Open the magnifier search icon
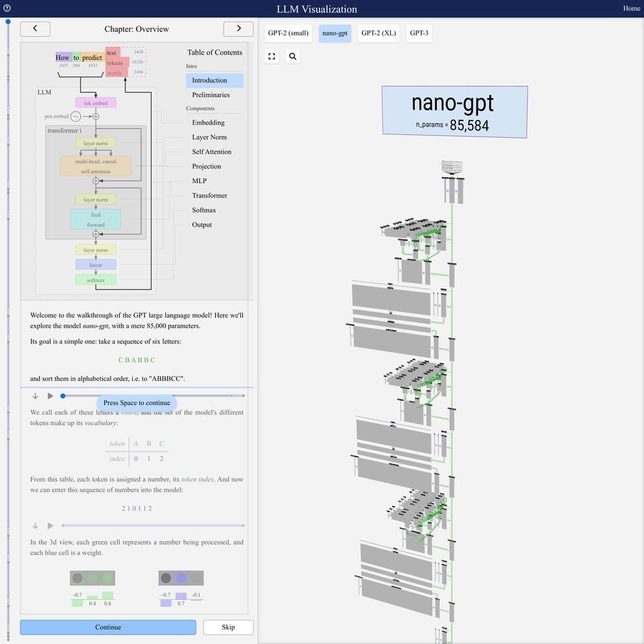Viewport: 644px width, 644px height. (x=292, y=56)
